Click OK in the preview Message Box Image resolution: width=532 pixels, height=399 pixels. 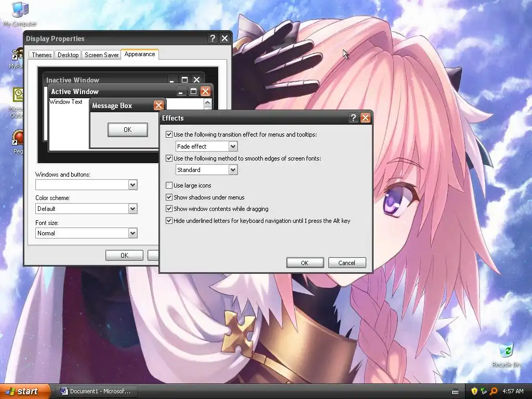click(x=128, y=129)
